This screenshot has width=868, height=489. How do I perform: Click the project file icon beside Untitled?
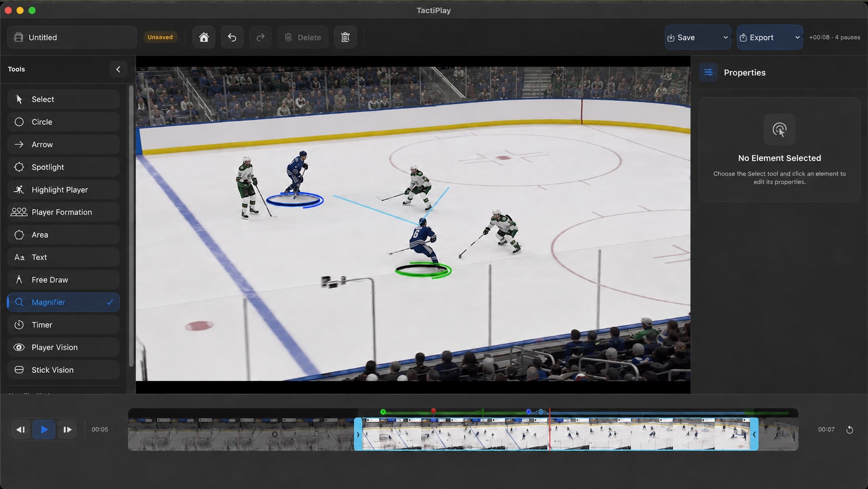19,37
